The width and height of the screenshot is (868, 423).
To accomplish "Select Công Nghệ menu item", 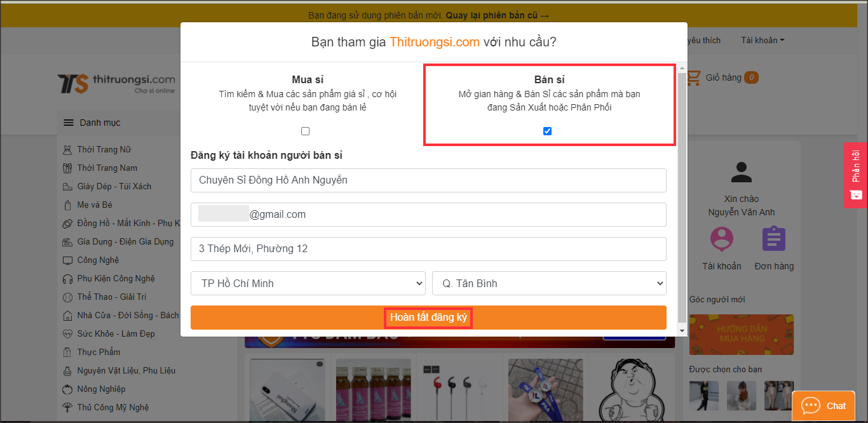I will pyautogui.click(x=98, y=260).
